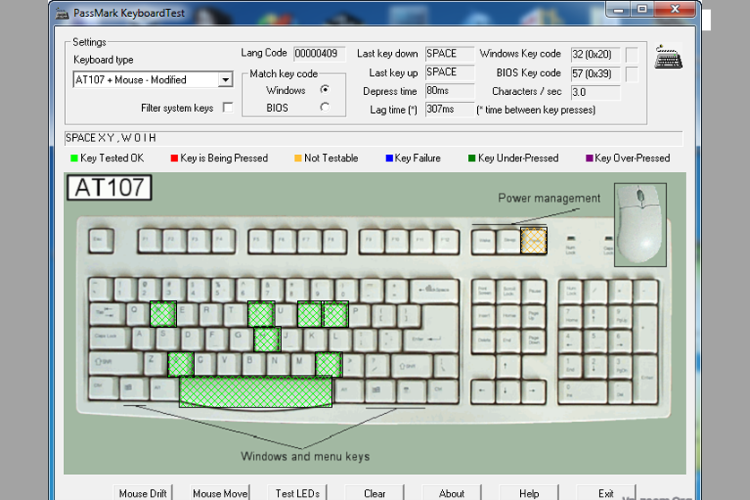The height and width of the screenshot is (500, 750).
Task: Click the blue Key Failure legend swatch
Action: (389, 158)
